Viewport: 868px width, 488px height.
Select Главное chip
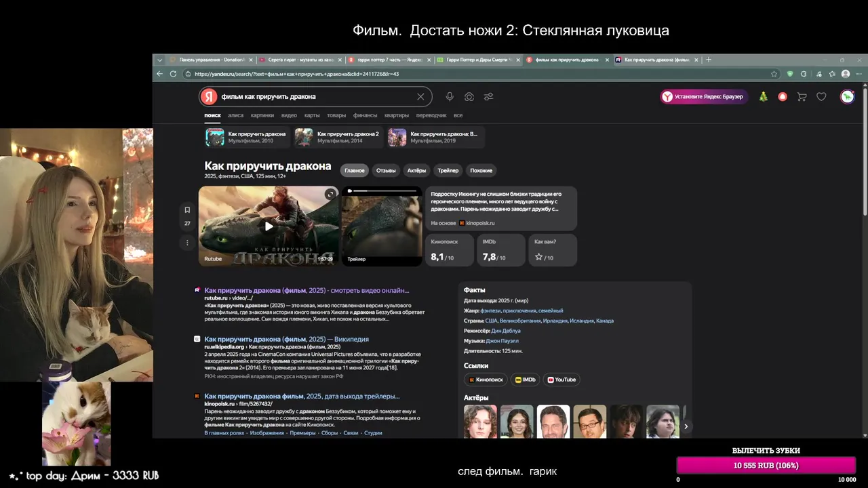click(x=354, y=171)
